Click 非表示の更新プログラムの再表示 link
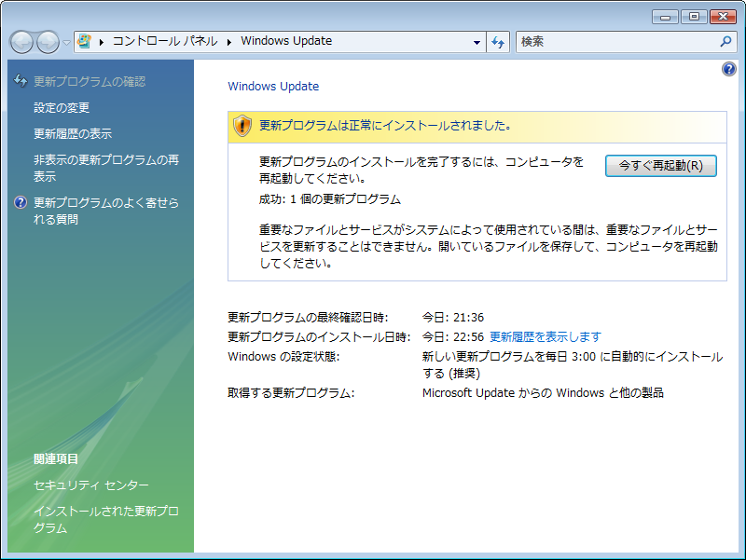 (106, 169)
